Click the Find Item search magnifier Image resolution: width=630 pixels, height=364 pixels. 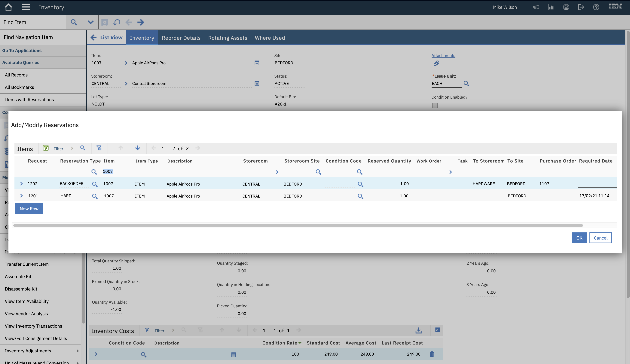(x=74, y=22)
